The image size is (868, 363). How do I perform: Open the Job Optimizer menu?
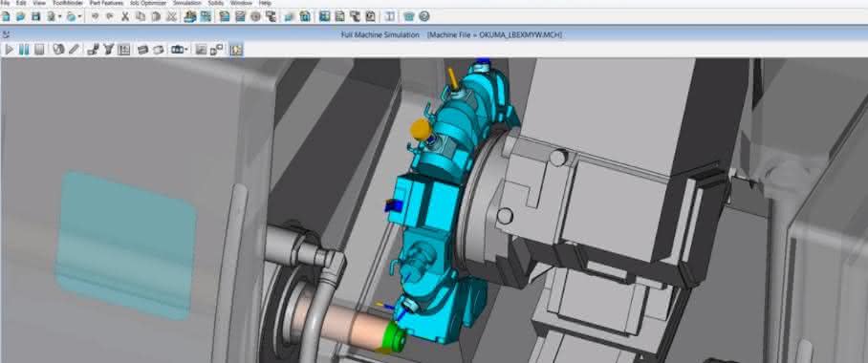pos(148,3)
